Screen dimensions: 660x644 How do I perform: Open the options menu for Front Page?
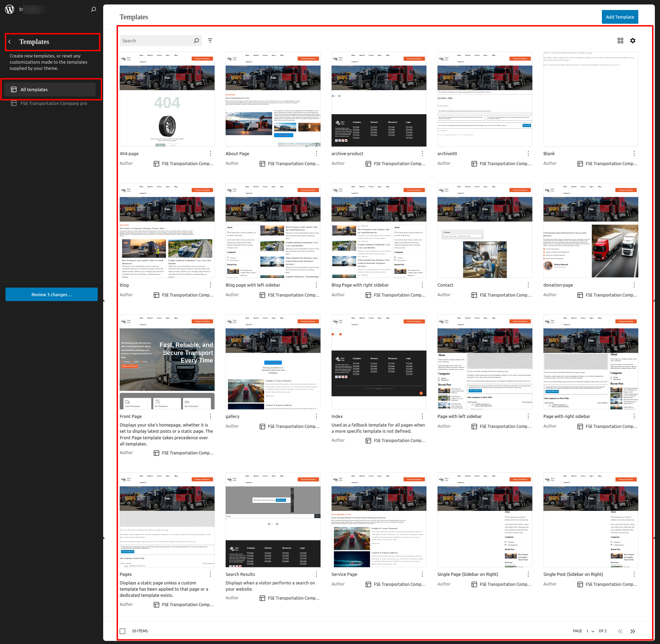(x=210, y=416)
